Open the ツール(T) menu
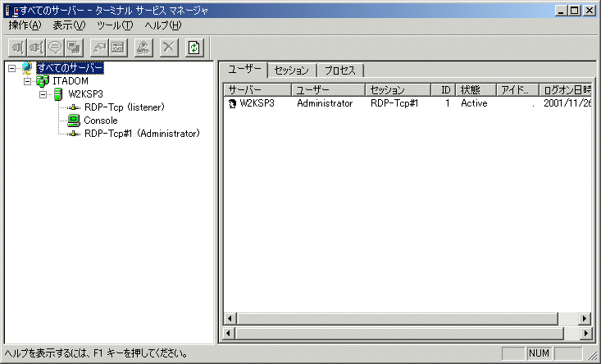 click(115, 25)
